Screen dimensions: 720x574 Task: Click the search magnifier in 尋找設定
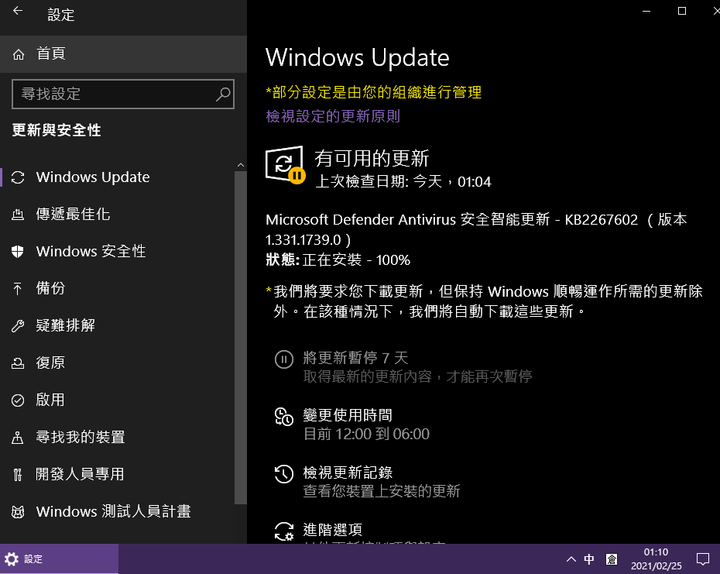(x=223, y=94)
